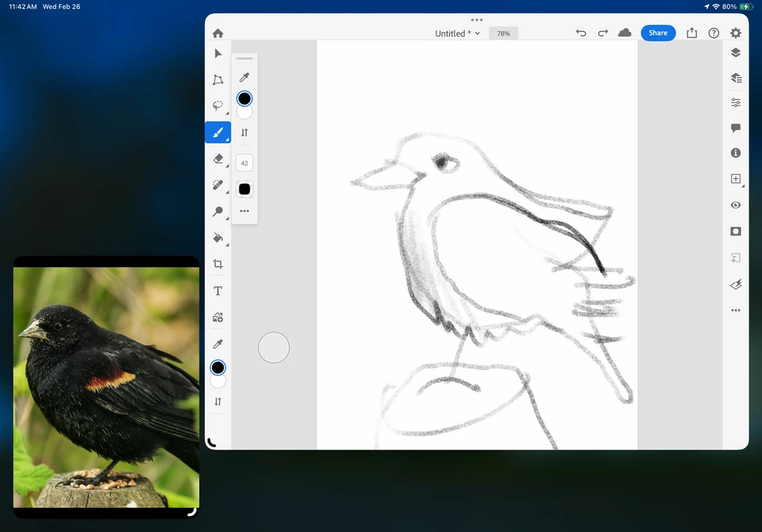Click the eyedropper in brush options panel
The width and height of the screenshot is (762, 532).
pyautogui.click(x=244, y=77)
